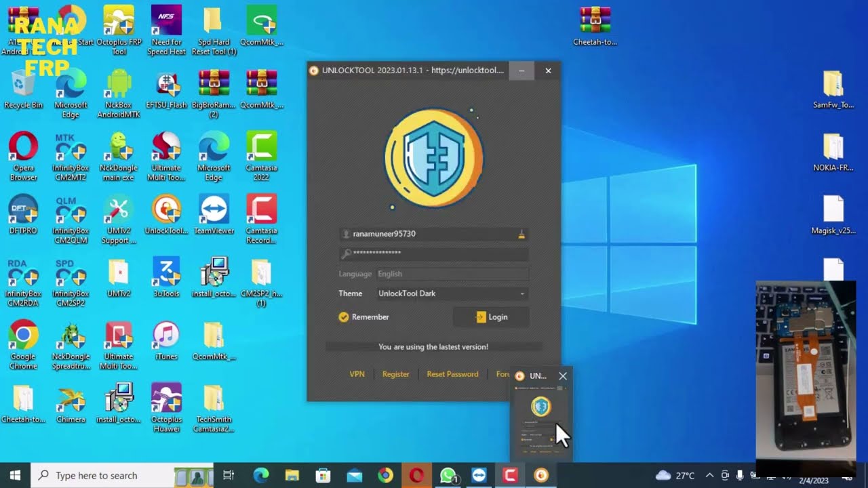This screenshot has width=868, height=488.
Task: Open the Spd Hard Reset Tool folder
Action: (x=214, y=30)
